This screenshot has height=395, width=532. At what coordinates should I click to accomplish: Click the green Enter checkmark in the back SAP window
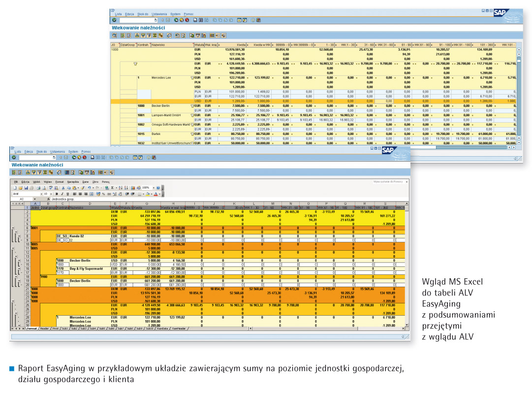pos(114,20)
